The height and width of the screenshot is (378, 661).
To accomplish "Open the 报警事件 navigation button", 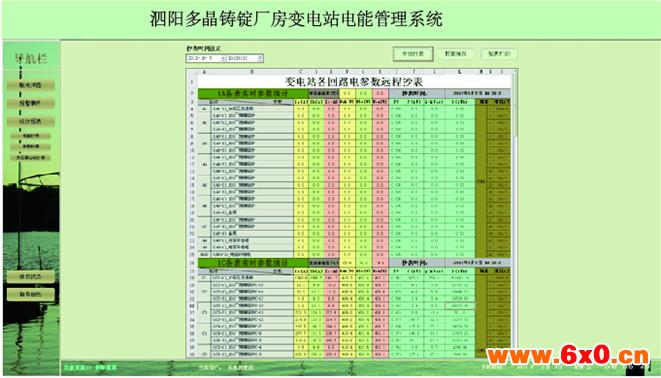I will point(30,103).
